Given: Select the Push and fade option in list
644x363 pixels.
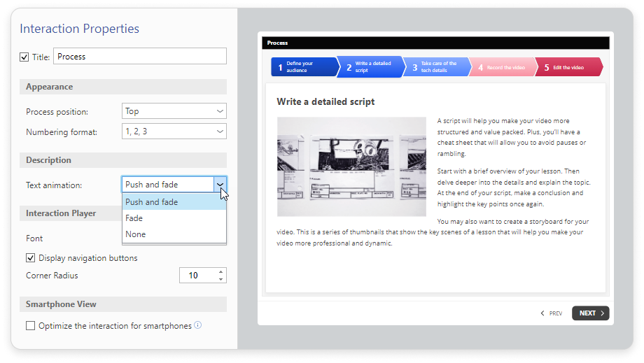Looking at the screenshot, I should [x=174, y=202].
